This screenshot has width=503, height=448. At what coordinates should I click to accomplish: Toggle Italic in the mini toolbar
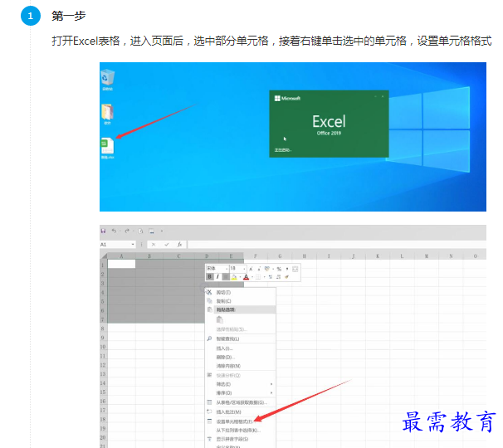point(217,277)
